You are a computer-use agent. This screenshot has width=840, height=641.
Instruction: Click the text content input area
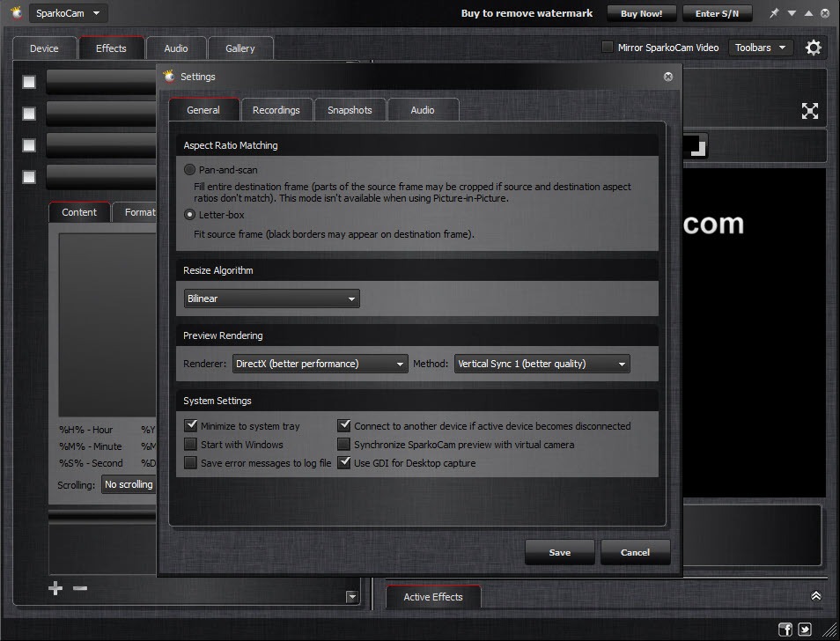tap(107, 325)
